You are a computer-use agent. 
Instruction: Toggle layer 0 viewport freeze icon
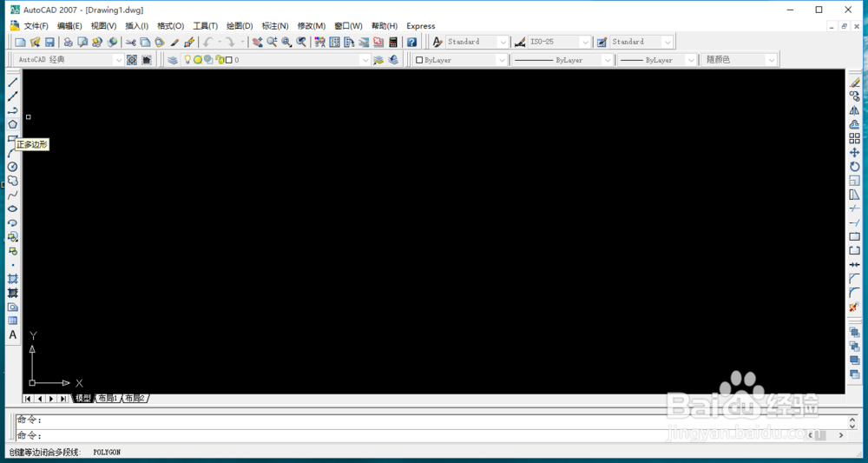(x=208, y=59)
